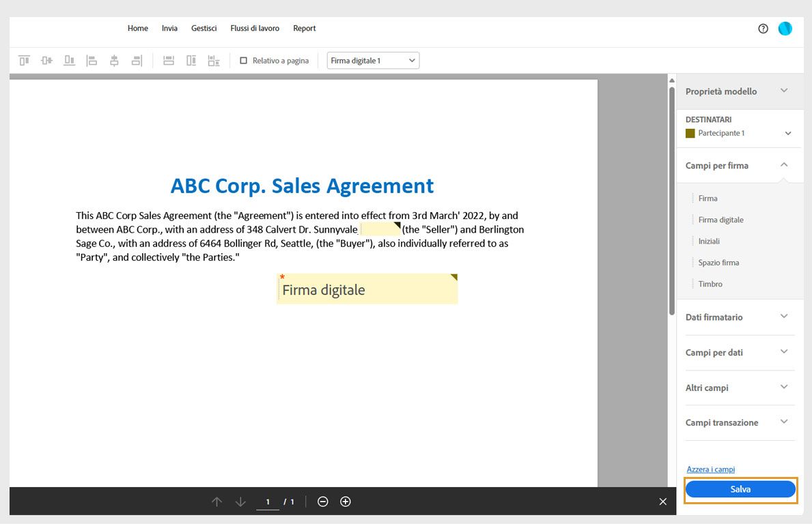Screen dimensions: 812x524
Task: Select the small text field after Sunnyvale
Action: (x=380, y=229)
